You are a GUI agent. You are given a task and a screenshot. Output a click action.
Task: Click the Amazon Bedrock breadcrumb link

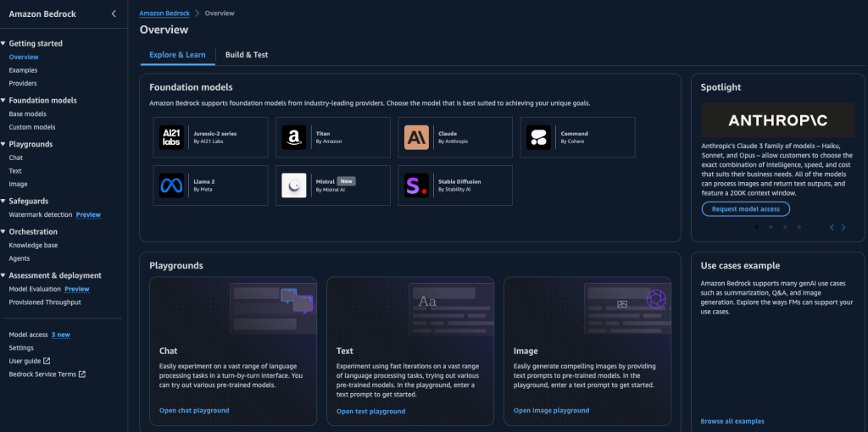tap(164, 14)
